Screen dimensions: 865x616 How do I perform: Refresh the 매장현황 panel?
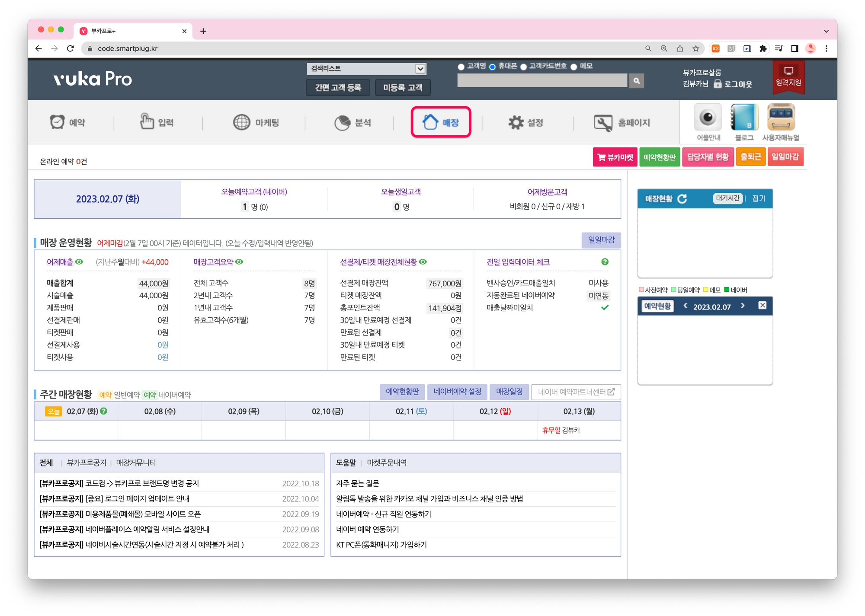[x=682, y=199]
